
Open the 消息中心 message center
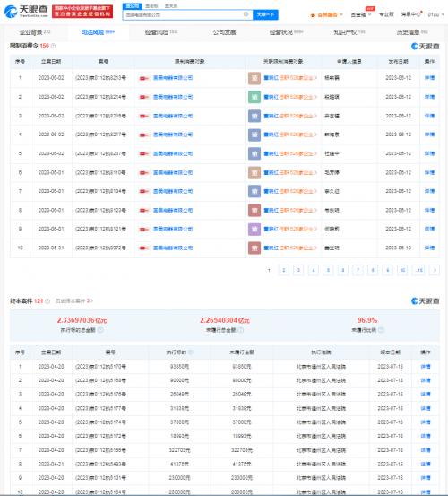[411, 14]
